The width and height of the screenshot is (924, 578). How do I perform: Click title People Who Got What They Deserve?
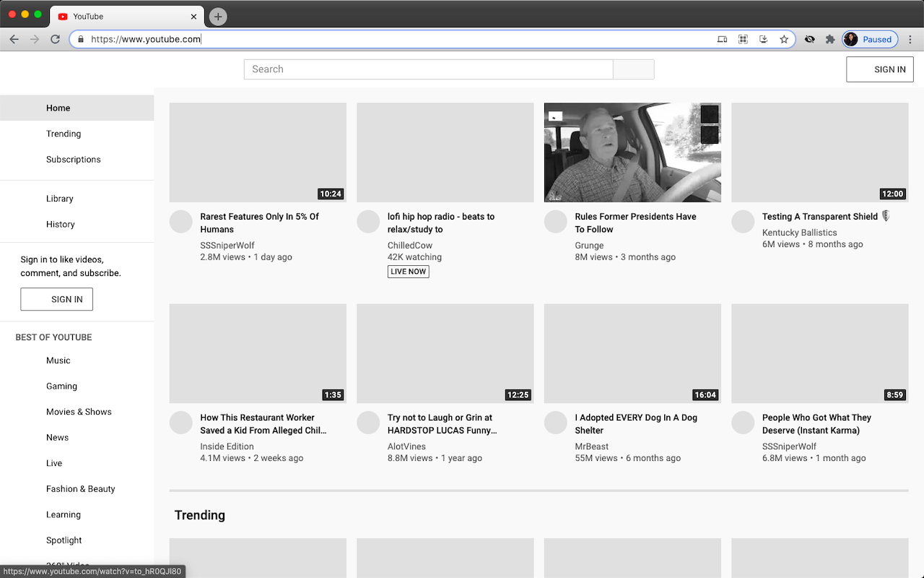pos(816,424)
